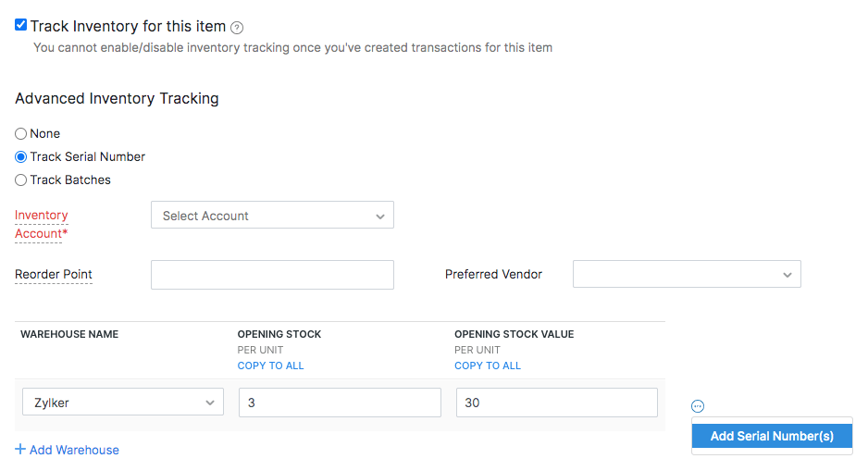Focus the Opening Stock Value field containing 30
Screen dimensions: 868x471
tap(556, 403)
